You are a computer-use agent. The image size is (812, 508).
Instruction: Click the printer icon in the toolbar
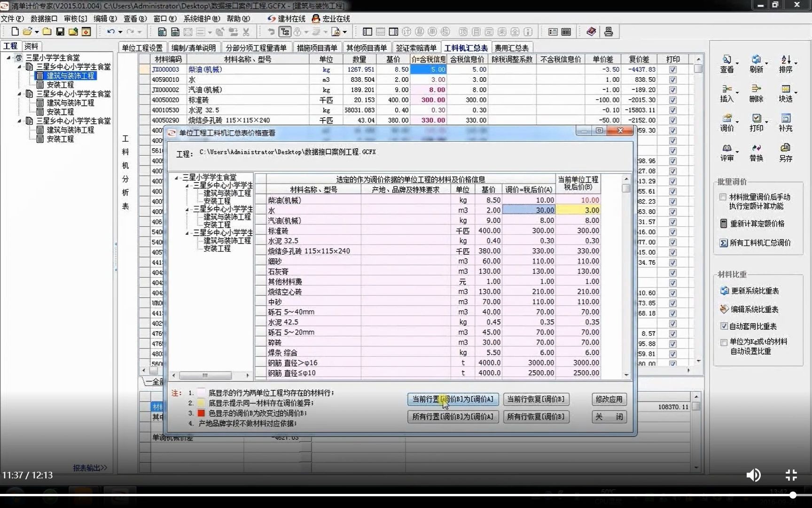[x=609, y=32]
